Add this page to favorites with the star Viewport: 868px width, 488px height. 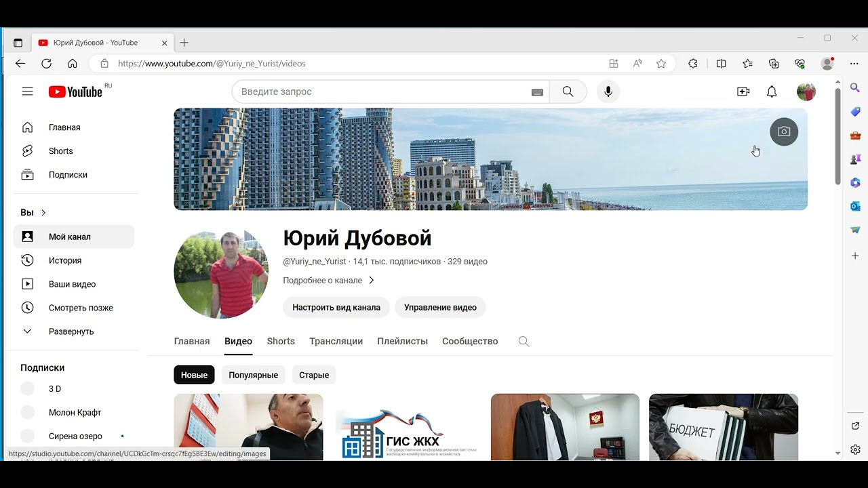click(x=661, y=64)
